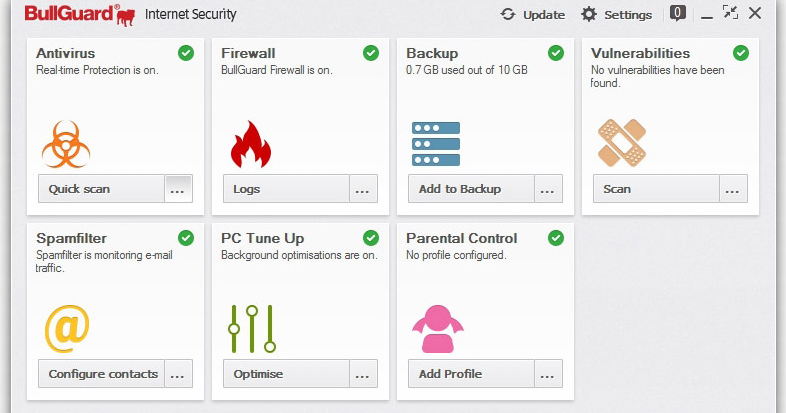Click the Firewall green status checkmark
The height and width of the screenshot is (413, 786).
[x=371, y=53]
